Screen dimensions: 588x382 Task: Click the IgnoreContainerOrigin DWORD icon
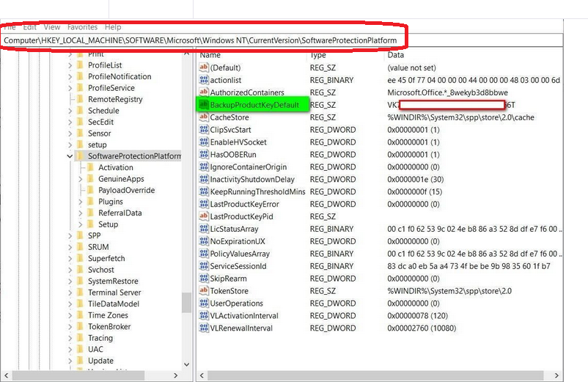[204, 166]
